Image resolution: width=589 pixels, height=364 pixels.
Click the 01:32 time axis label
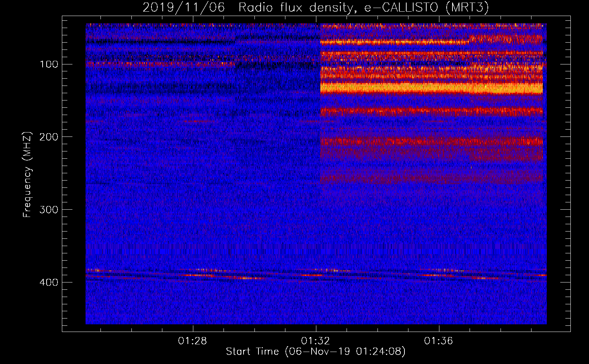[315, 341]
